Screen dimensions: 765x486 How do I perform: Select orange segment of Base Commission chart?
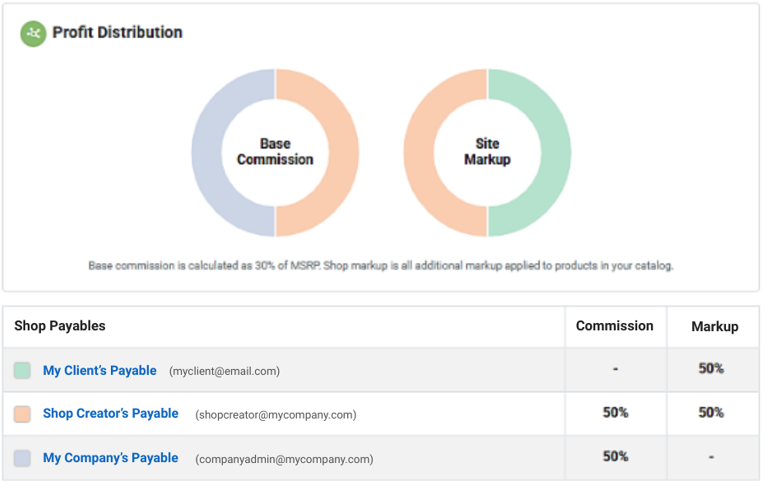[343, 153]
